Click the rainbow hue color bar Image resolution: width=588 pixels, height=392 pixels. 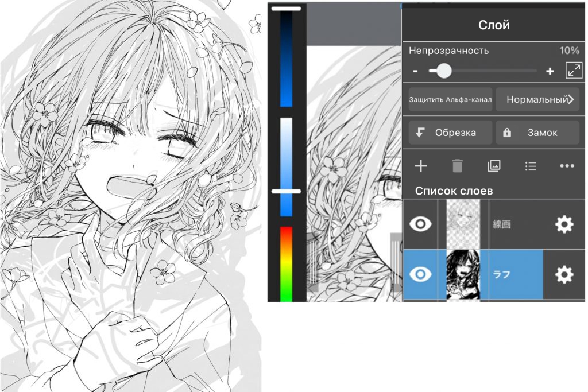[x=286, y=264]
